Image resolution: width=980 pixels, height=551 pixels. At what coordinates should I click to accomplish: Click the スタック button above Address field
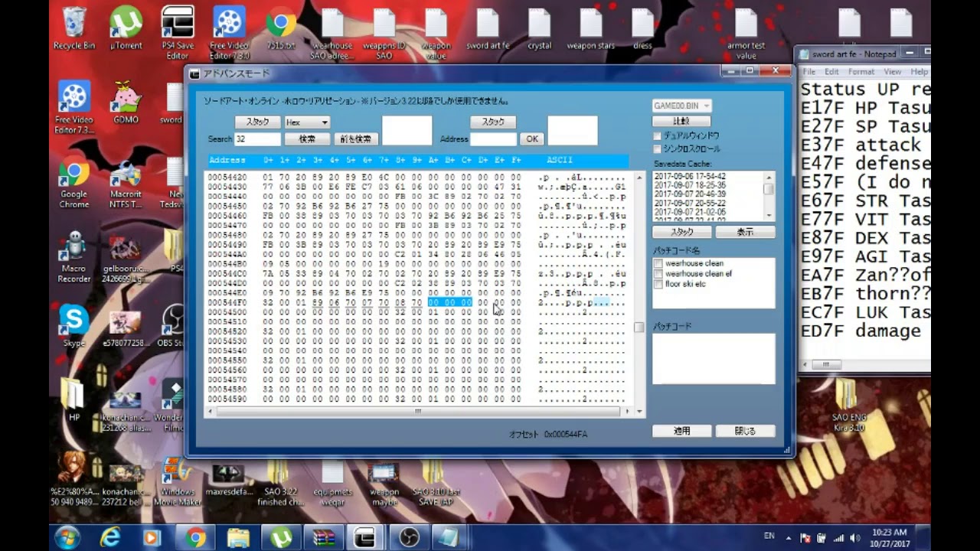(x=493, y=122)
